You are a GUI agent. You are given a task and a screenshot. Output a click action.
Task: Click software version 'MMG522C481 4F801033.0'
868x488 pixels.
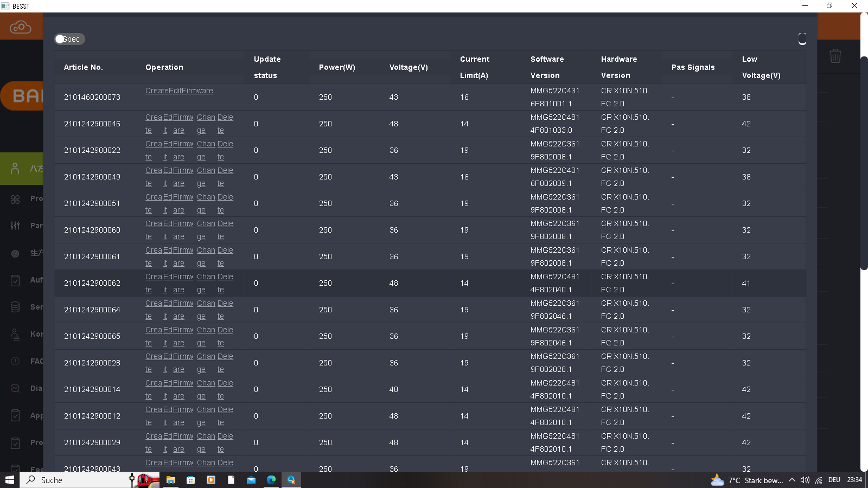coord(555,124)
